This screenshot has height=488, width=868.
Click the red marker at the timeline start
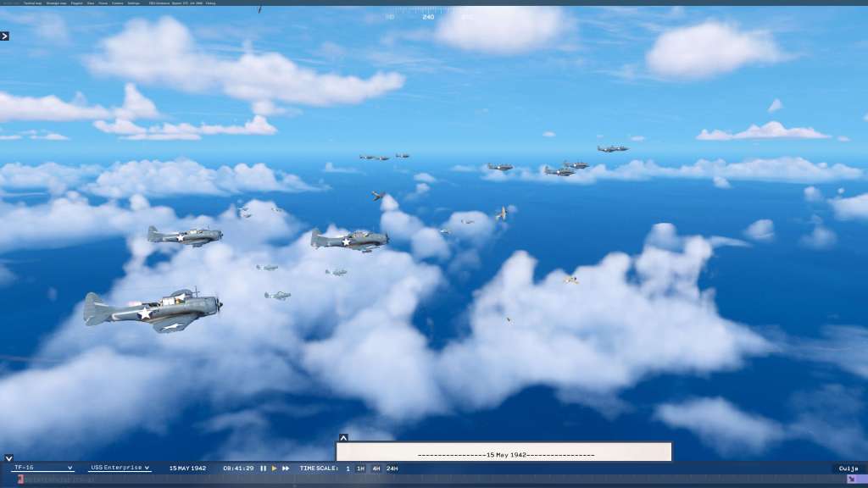tap(21, 480)
